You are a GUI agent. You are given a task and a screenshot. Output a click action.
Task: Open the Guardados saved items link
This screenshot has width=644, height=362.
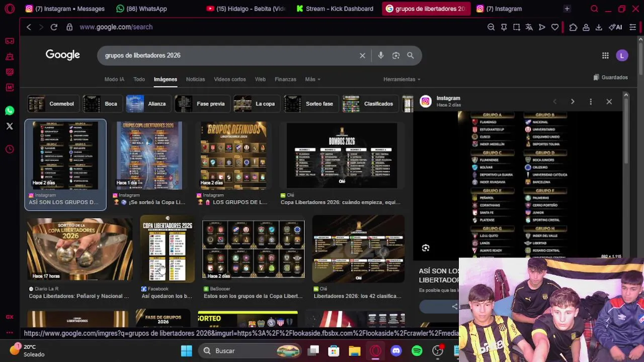click(610, 77)
